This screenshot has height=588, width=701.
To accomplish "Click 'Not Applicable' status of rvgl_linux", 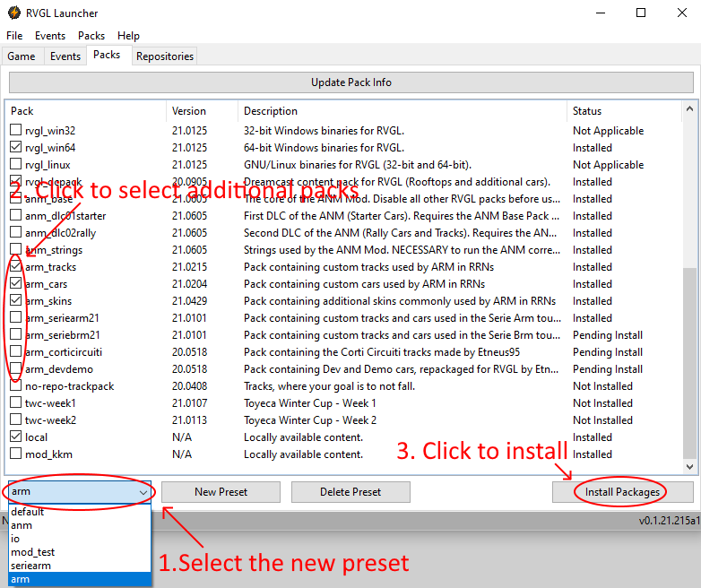I will coord(608,165).
